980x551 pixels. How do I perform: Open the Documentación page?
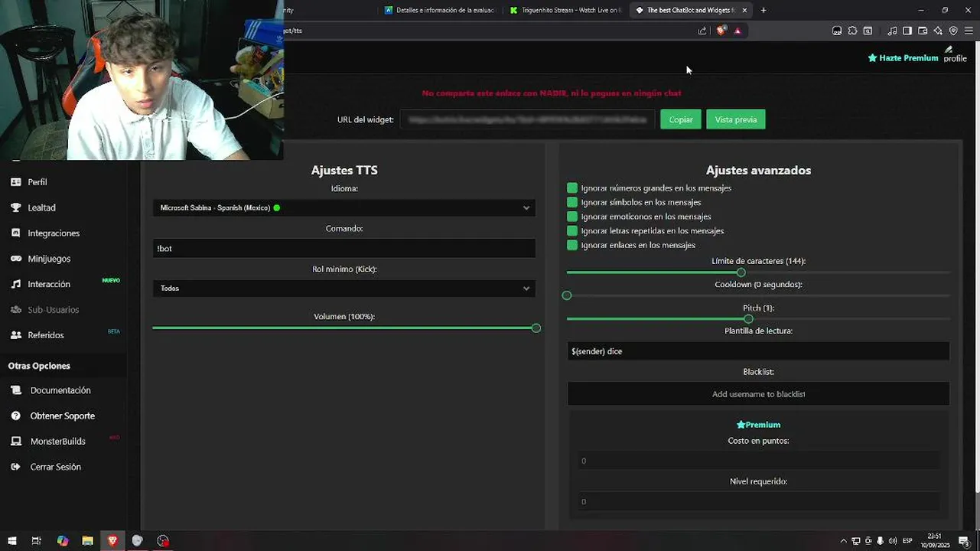click(60, 390)
